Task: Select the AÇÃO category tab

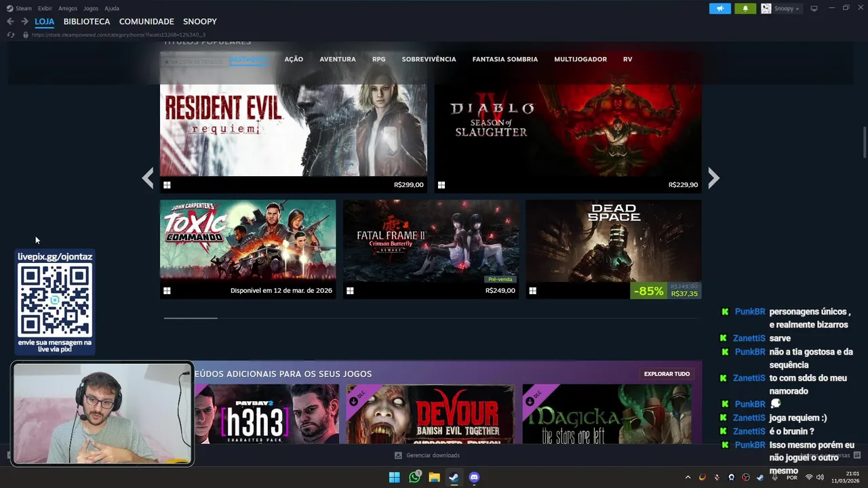Action: click(x=294, y=60)
